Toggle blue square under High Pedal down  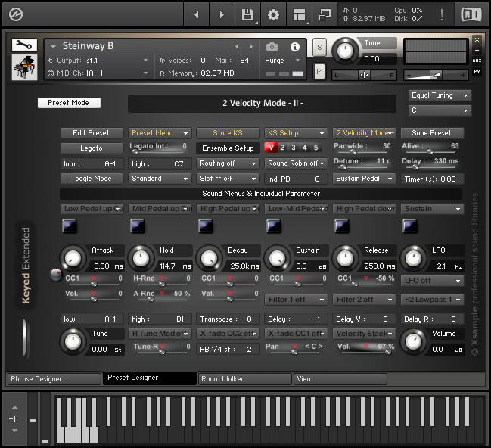coord(342,226)
